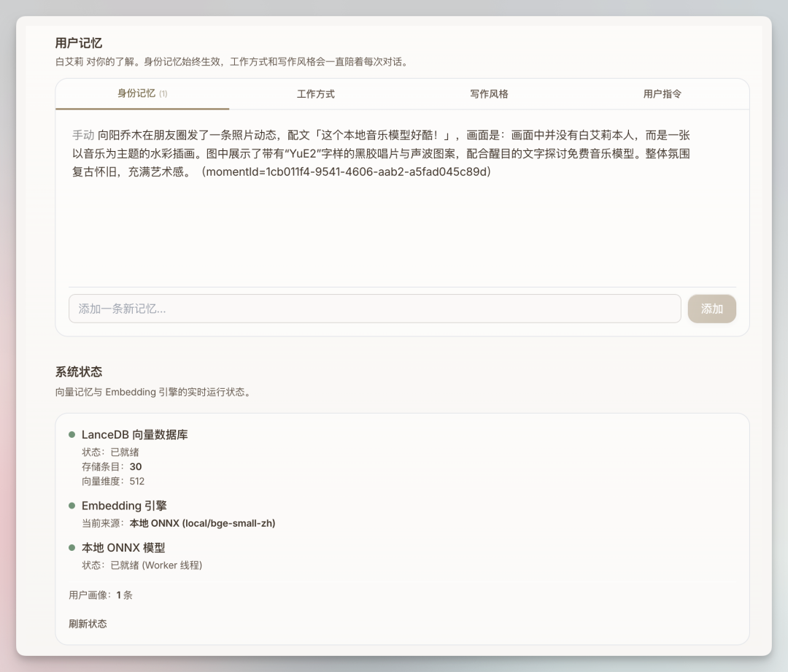Click the 向量维度 512 value
Screen dimensions: 788x672
point(136,481)
